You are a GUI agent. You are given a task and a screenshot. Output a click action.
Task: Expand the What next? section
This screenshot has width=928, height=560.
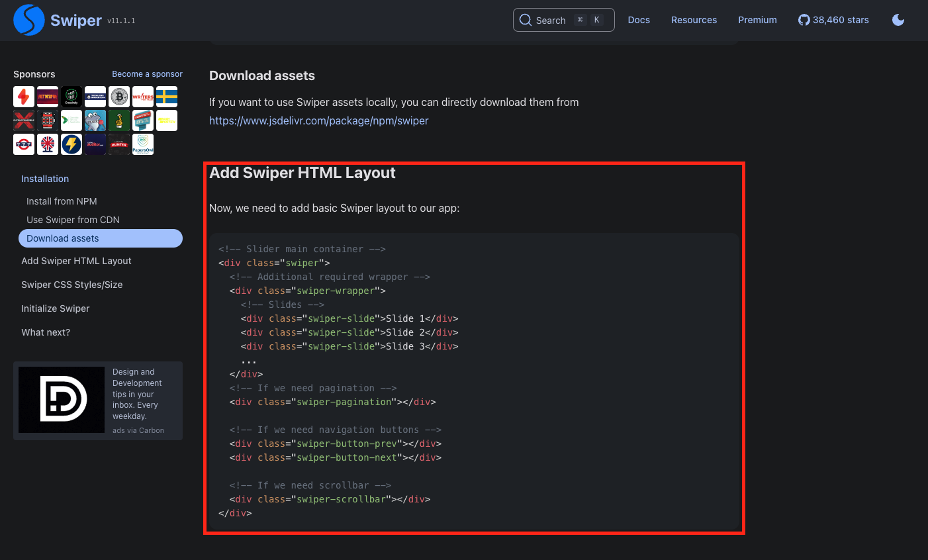[x=46, y=332]
